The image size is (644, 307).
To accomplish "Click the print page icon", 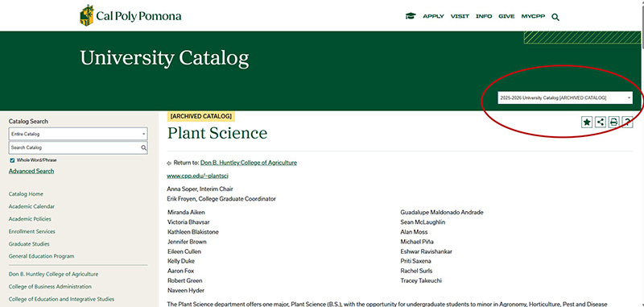I will click(x=613, y=122).
